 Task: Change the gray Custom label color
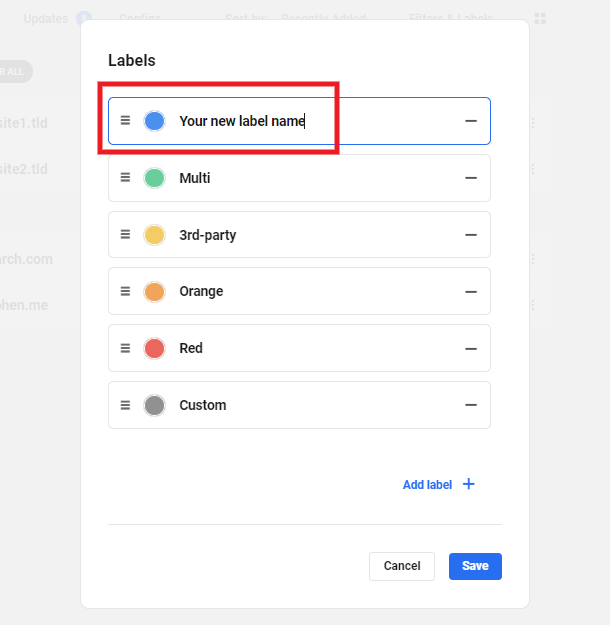pos(154,405)
